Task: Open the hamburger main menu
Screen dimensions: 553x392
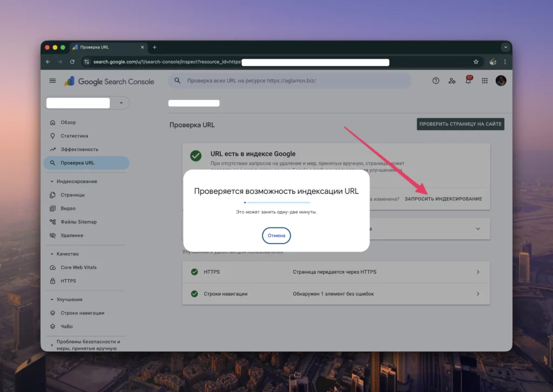Action: (x=52, y=81)
